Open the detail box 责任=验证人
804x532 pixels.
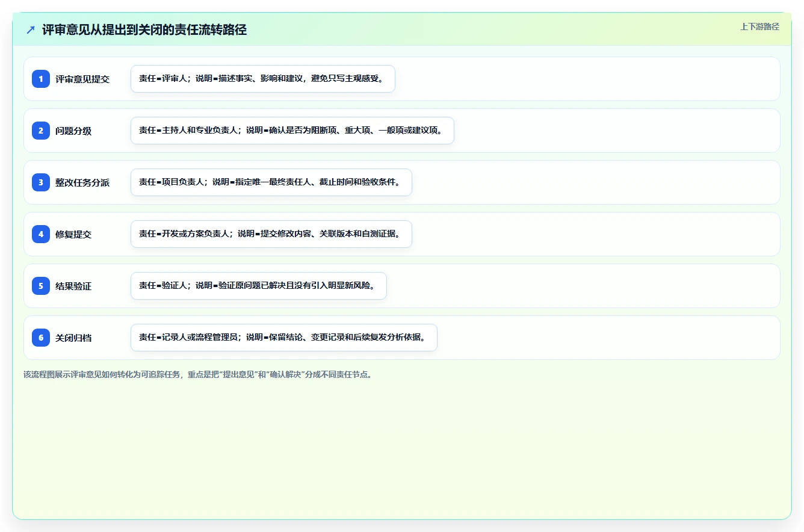pos(259,286)
